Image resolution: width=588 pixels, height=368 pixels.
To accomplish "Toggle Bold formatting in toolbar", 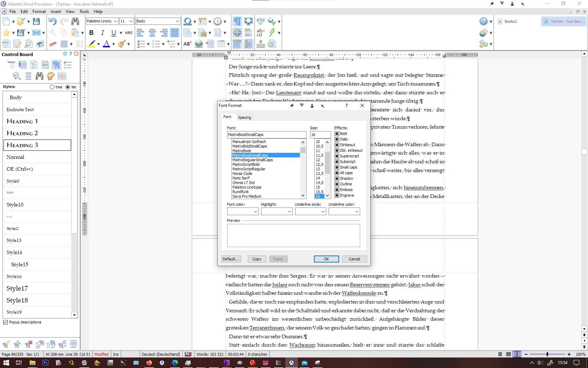I will coord(91,33).
